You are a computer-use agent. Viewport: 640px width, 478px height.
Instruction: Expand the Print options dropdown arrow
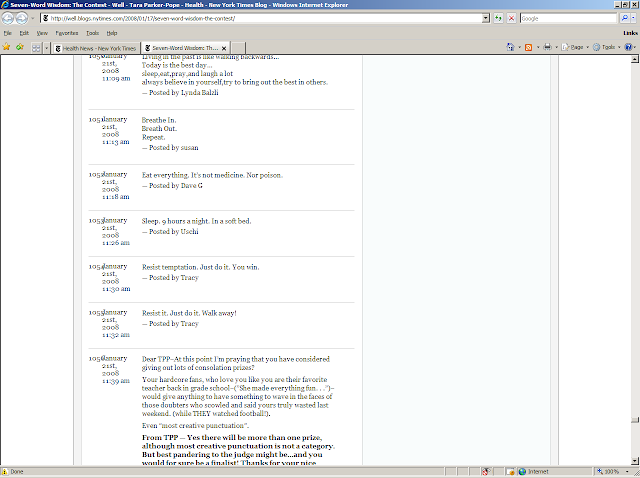[x=556, y=47]
